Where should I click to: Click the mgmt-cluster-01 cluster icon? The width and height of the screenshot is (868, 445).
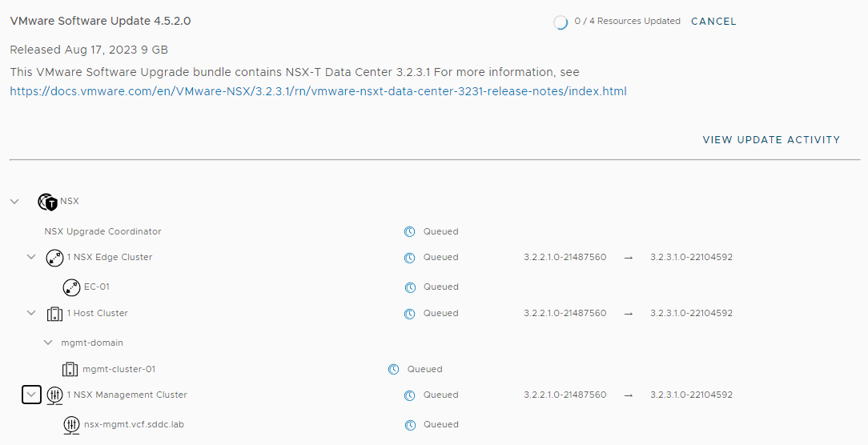[70, 370]
